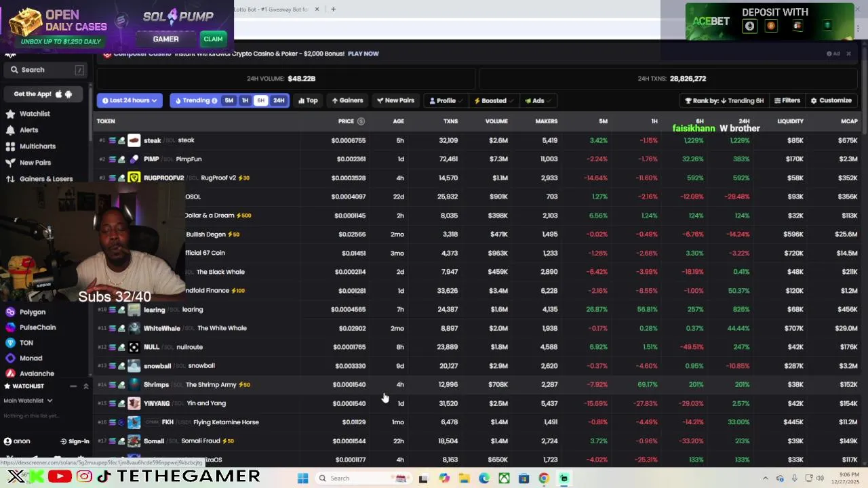The height and width of the screenshot is (488, 868).
Task: Sort by MCAP column header
Action: click(849, 121)
